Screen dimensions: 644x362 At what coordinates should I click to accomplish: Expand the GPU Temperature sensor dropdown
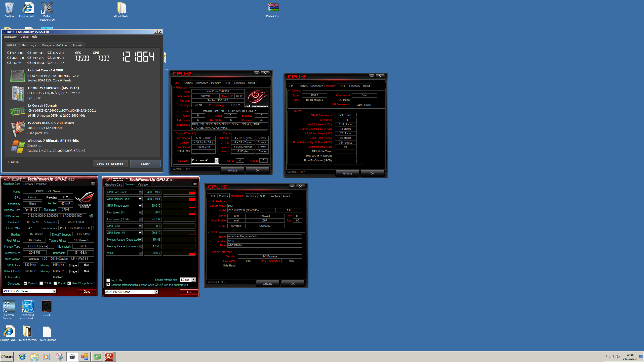[140, 206]
